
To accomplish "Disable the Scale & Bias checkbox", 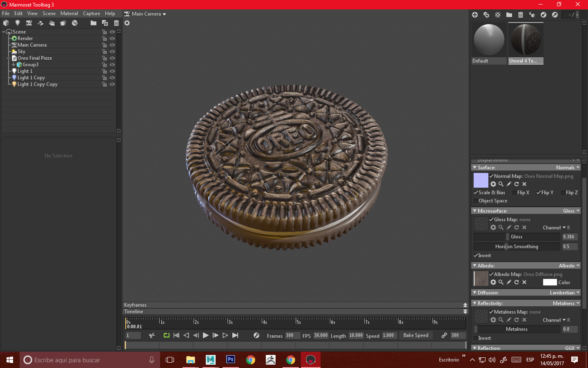I will tap(476, 193).
